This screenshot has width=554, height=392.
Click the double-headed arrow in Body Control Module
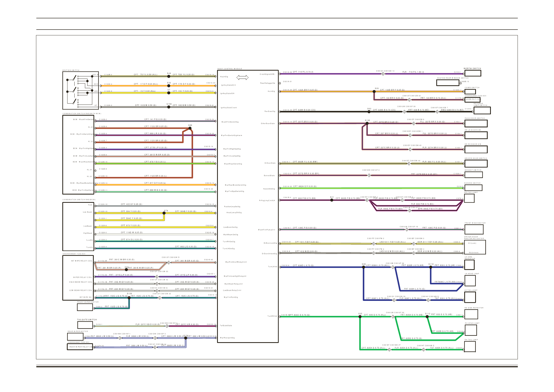[242, 78]
